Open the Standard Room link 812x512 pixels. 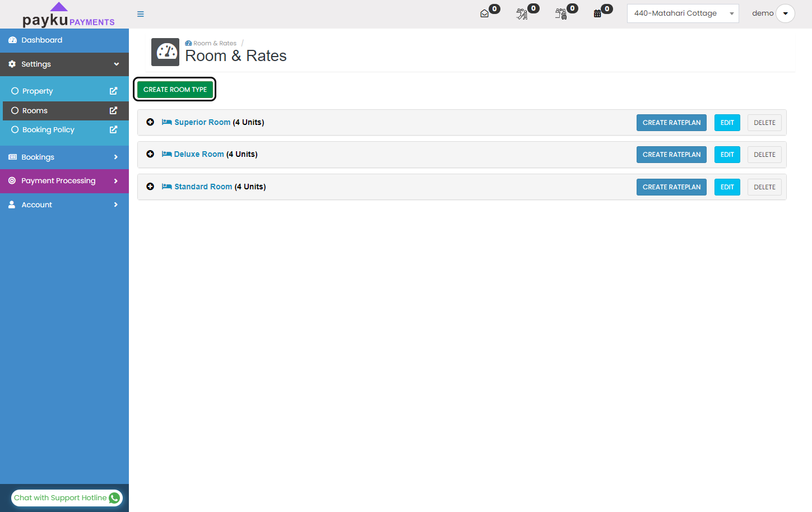[x=203, y=187]
